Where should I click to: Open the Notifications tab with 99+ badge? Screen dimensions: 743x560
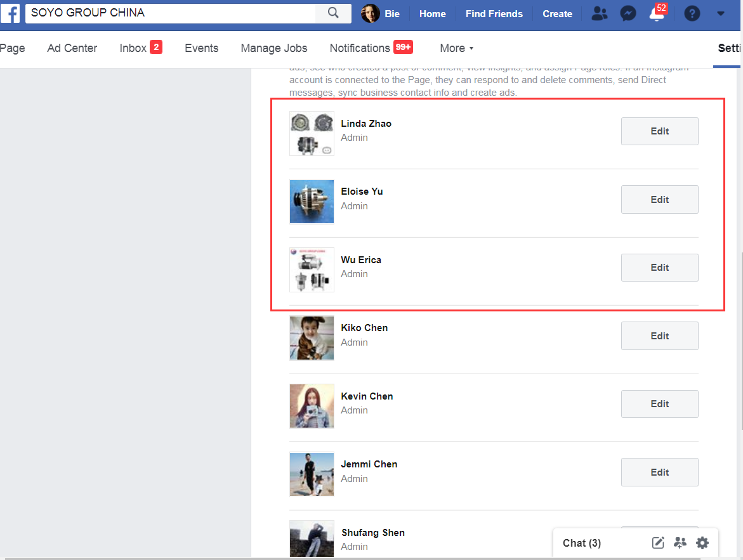click(x=371, y=48)
